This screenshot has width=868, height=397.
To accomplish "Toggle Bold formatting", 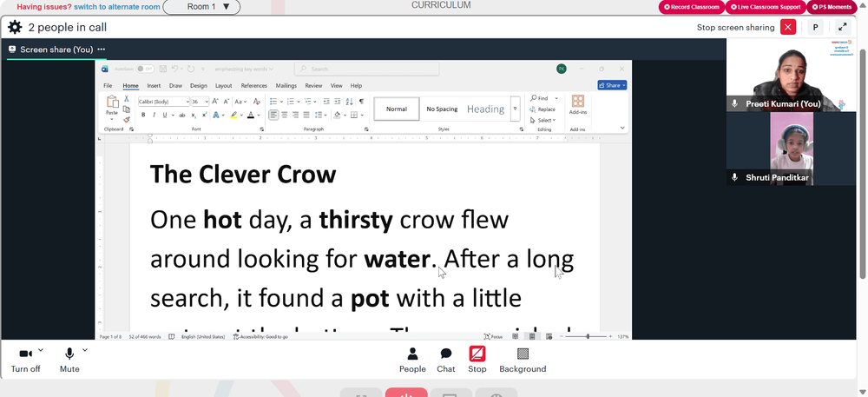I will click(143, 116).
